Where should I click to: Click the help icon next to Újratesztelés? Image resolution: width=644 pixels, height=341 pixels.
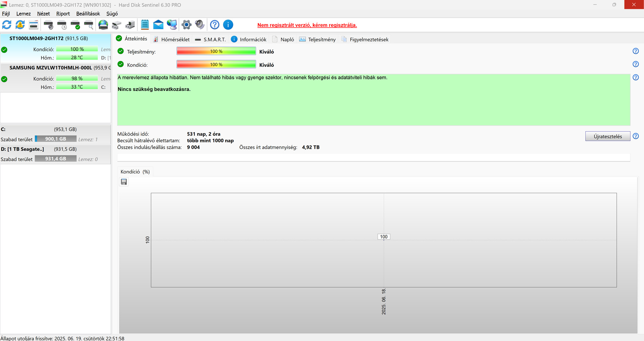point(636,136)
